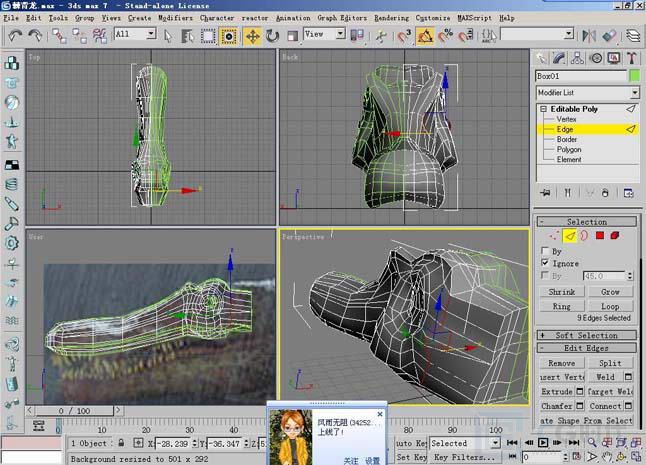Toggle Auto Key animation mode
Screen dimensions: 646x465
tap(411, 443)
